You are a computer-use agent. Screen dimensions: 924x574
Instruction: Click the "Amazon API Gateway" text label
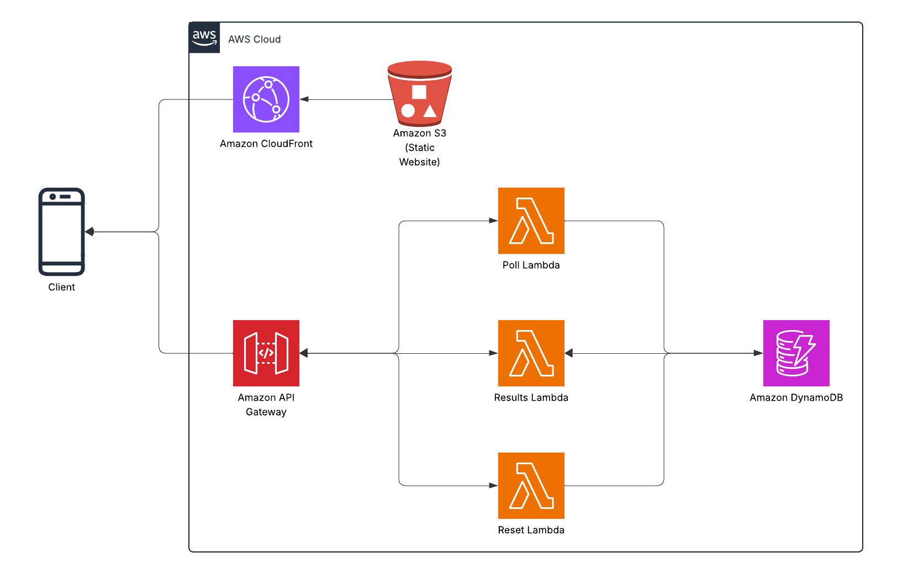coord(266,405)
